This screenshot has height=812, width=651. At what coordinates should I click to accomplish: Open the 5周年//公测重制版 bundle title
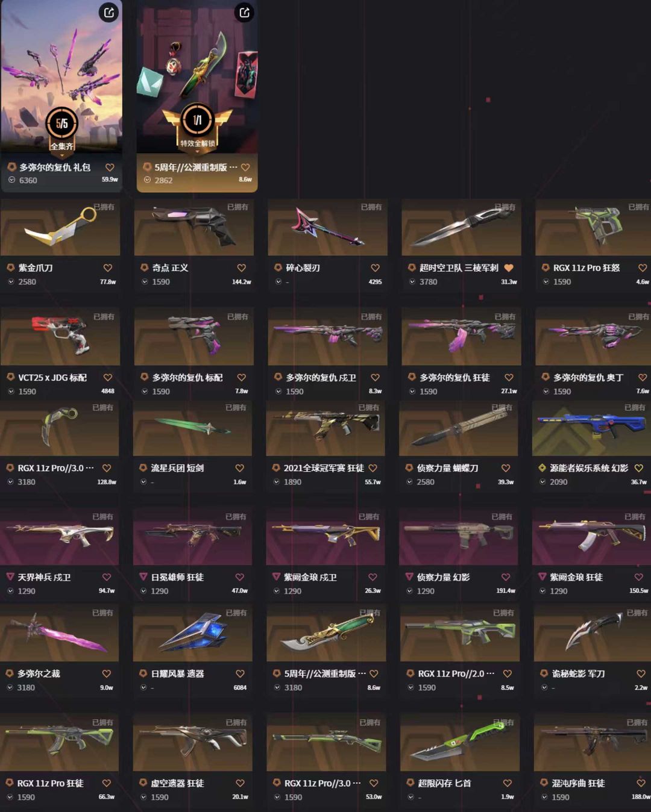click(196, 167)
